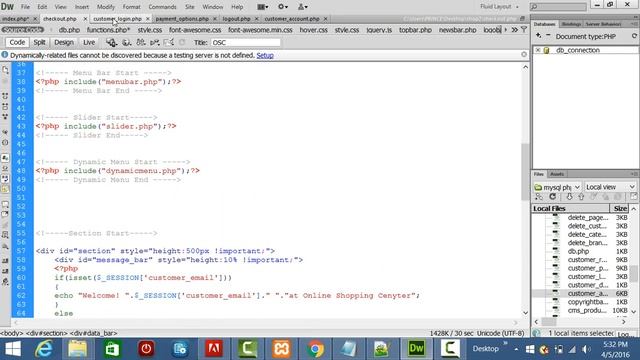Open XAMPP from the taskbar
Image resolution: width=640 pixels, height=360 pixels.
click(281, 349)
